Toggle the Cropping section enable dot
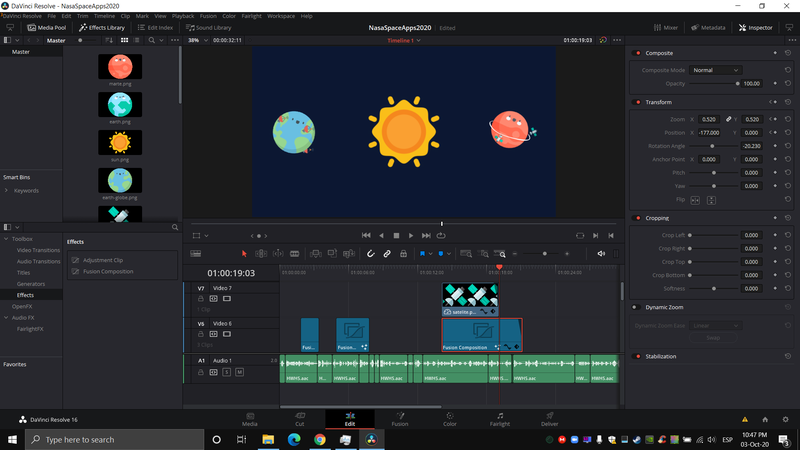This screenshot has height=450, width=800. coord(636,217)
